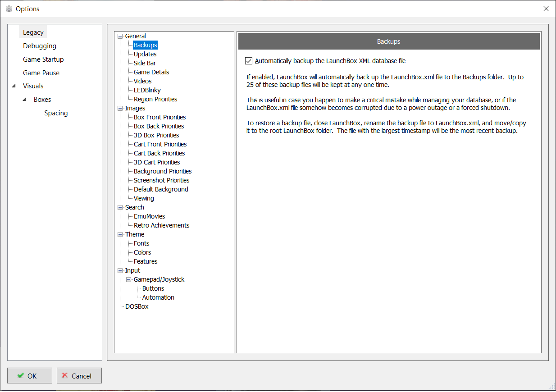The height and width of the screenshot is (392, 556).
Task: Open the Buttons settings
Action: (153, 288)
